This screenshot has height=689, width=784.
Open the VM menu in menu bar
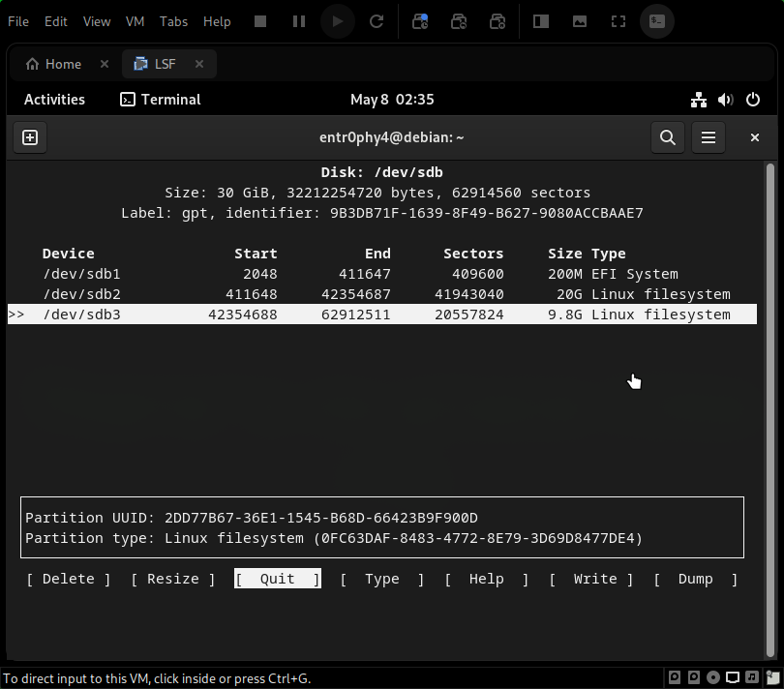pos(134,21)
